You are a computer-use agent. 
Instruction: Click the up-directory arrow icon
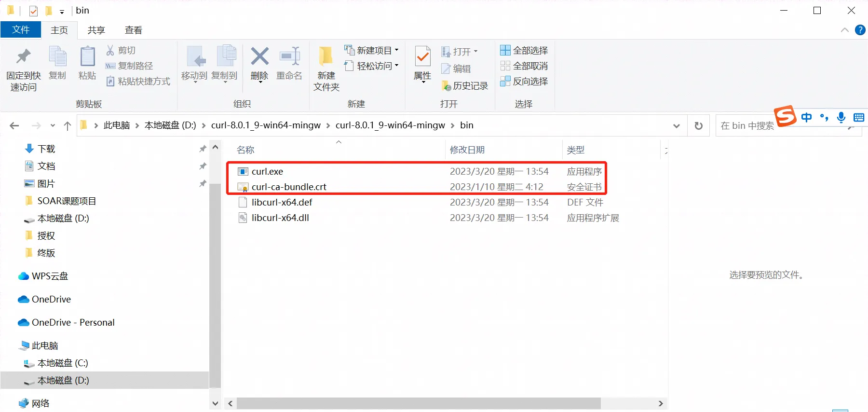68,126
